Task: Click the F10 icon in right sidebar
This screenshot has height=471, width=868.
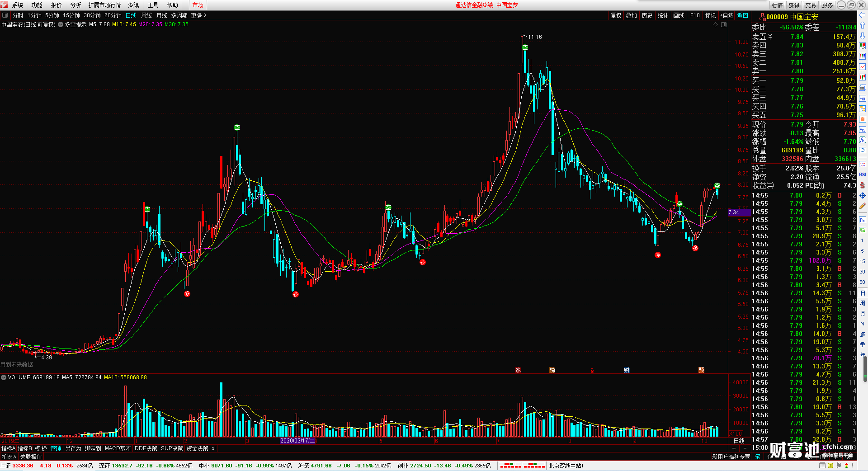Action: (x=863, y=98)
